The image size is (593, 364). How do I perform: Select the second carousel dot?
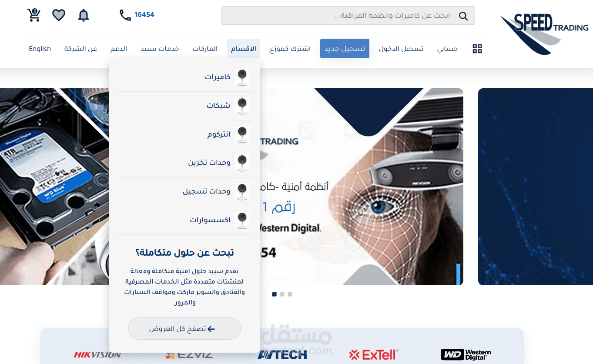[282, 294]
